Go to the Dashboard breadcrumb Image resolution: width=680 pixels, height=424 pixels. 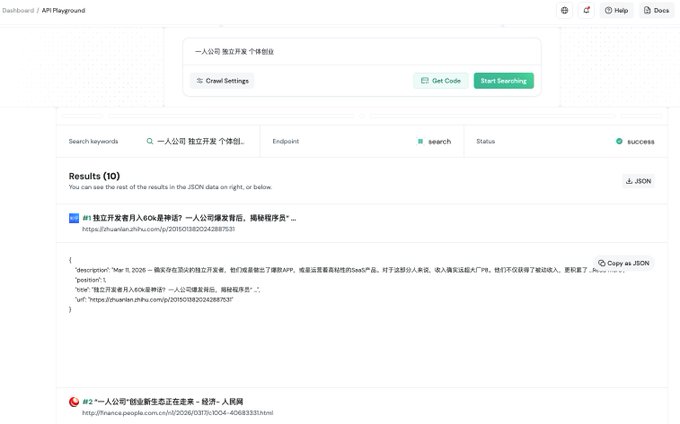(18, 10)
